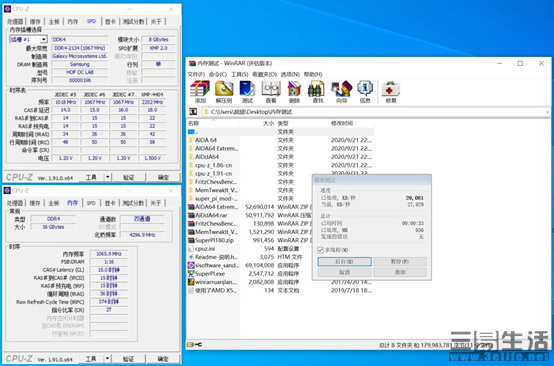Click the Memory CPU-Z window title icon
554x366 pixels.
click(7, 190)
